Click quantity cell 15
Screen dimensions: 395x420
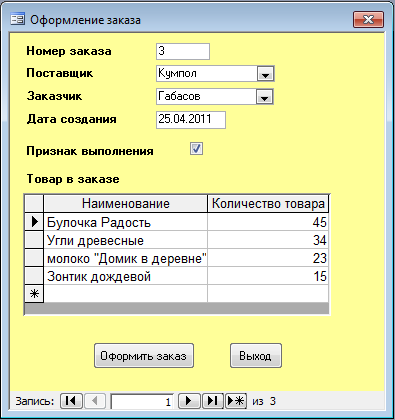point(268,276)
